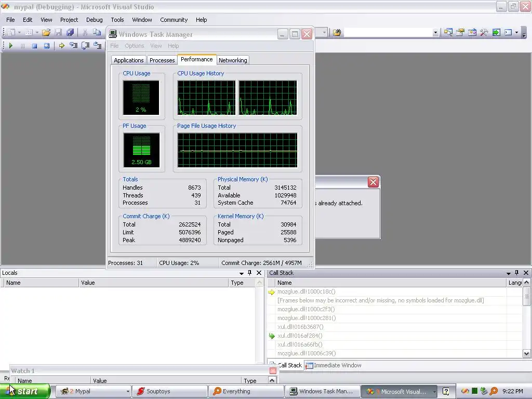Click the Task Manager tray icon
The height and width of the screenshot is (399, 532).
coord(475,391)
